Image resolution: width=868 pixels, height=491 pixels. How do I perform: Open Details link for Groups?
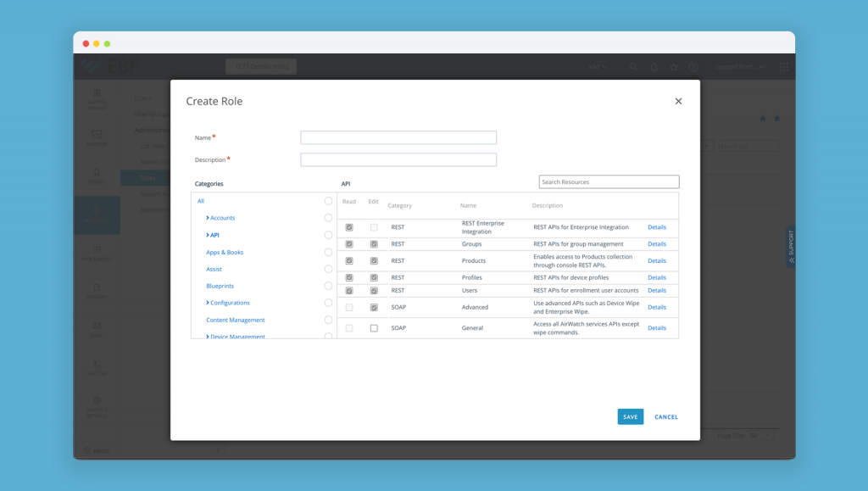657,244
